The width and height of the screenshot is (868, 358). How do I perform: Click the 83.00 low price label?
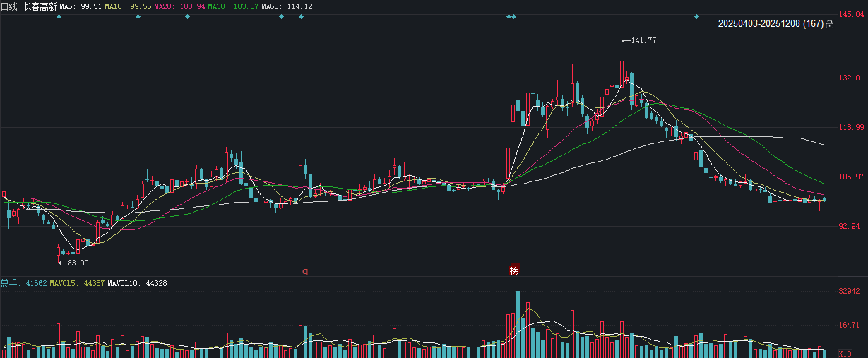pyautogui.click(x=78, y=263)
